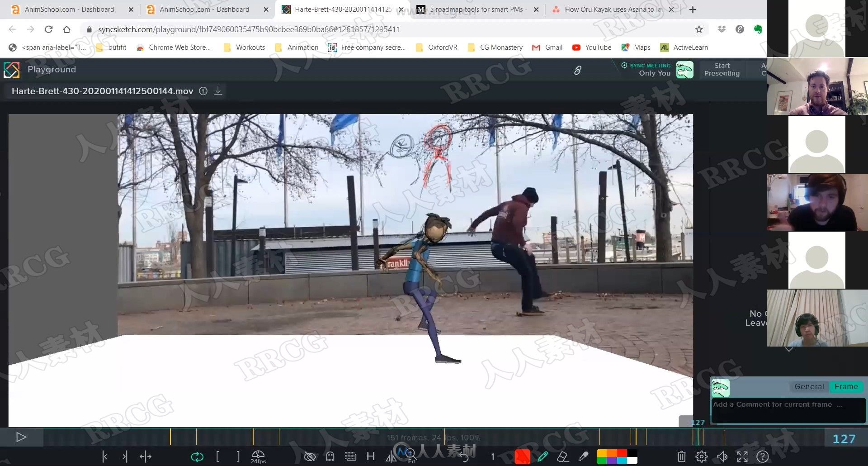Toggle ghosting (onion skin) icon
The height and width of the screenshot is (466, 868).
(x=330, y=457)
